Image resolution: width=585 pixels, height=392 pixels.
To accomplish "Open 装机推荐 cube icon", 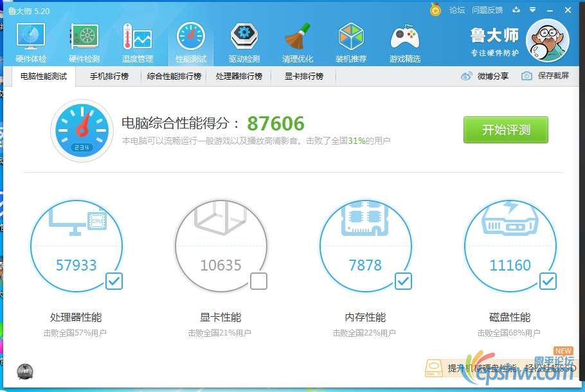I will pyautogui.click(x=351, y=36).
